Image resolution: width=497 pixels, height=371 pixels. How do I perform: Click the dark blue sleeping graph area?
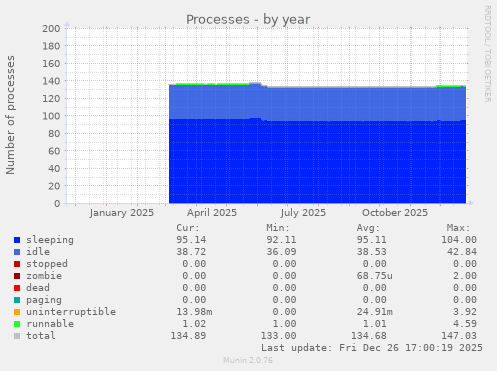[x=317, y=162]
